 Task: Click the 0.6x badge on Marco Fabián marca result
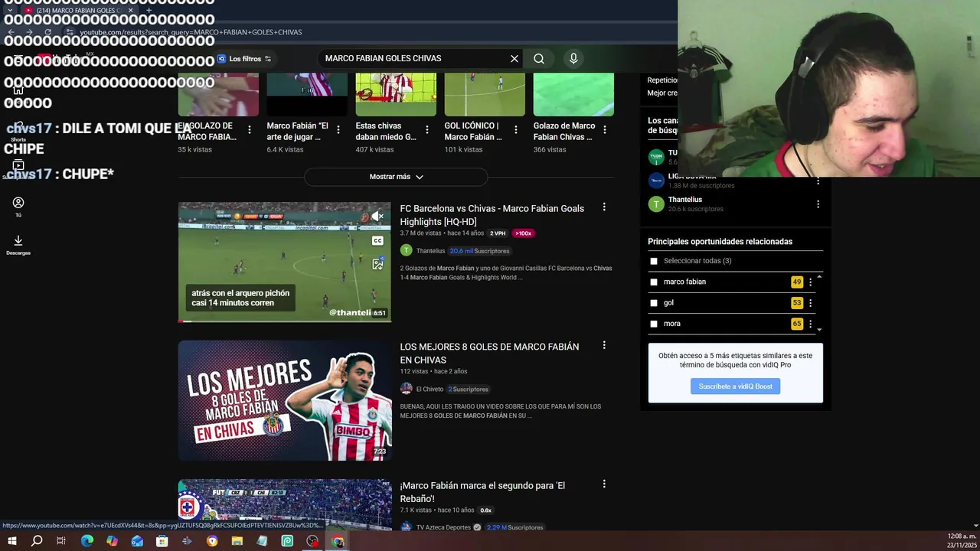click(486, 510)
